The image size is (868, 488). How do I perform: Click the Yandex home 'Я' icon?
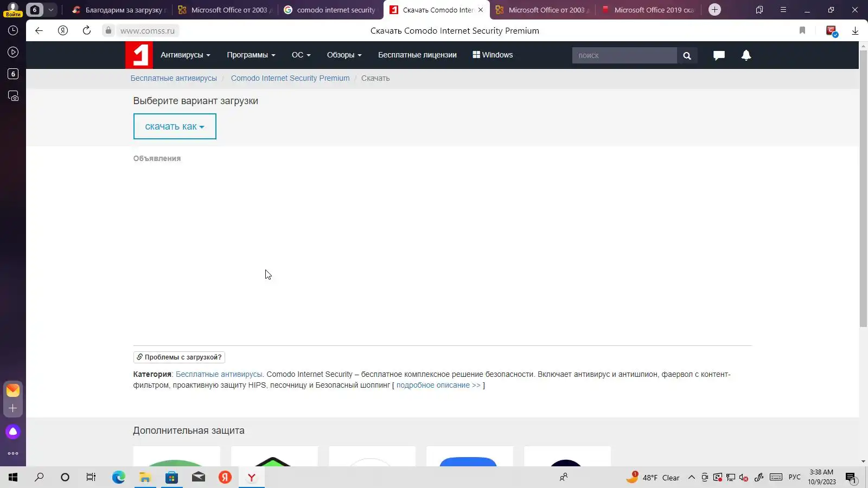coord(63,30)
